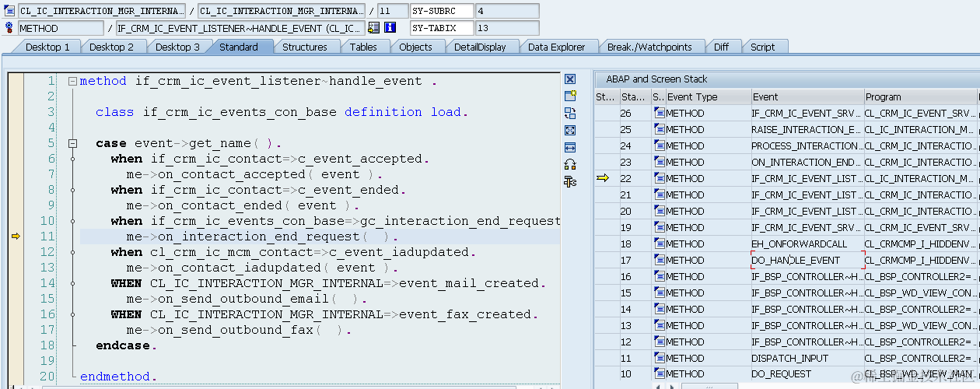Select stack event DISPATCH_INPUT

(x=807, y=359)
